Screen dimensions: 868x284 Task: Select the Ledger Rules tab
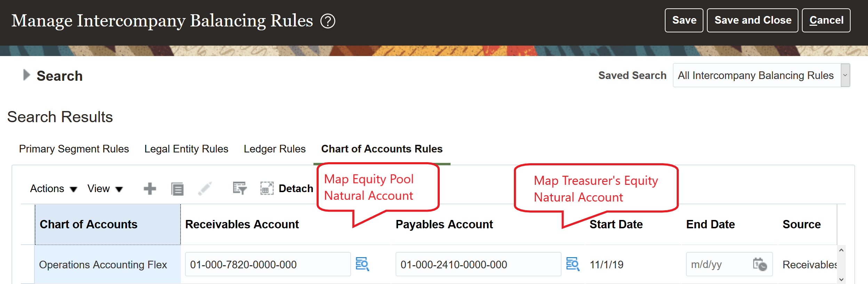(x=274, y=149)
